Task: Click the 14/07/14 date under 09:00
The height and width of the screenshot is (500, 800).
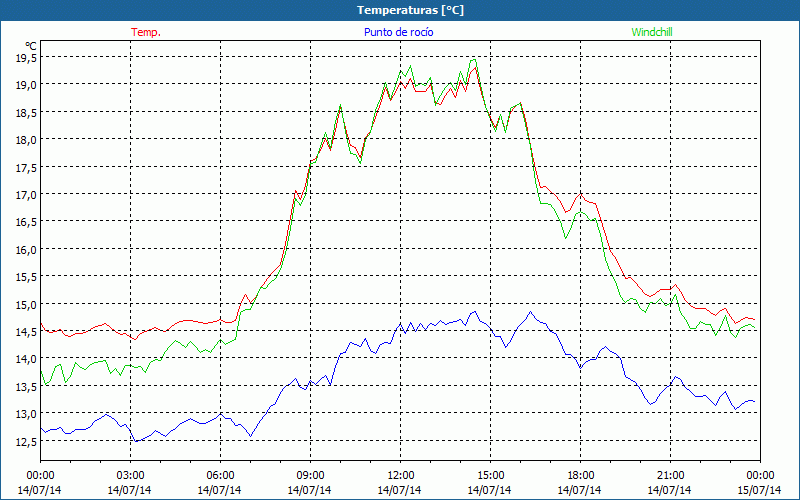Action: coord(309,490)
